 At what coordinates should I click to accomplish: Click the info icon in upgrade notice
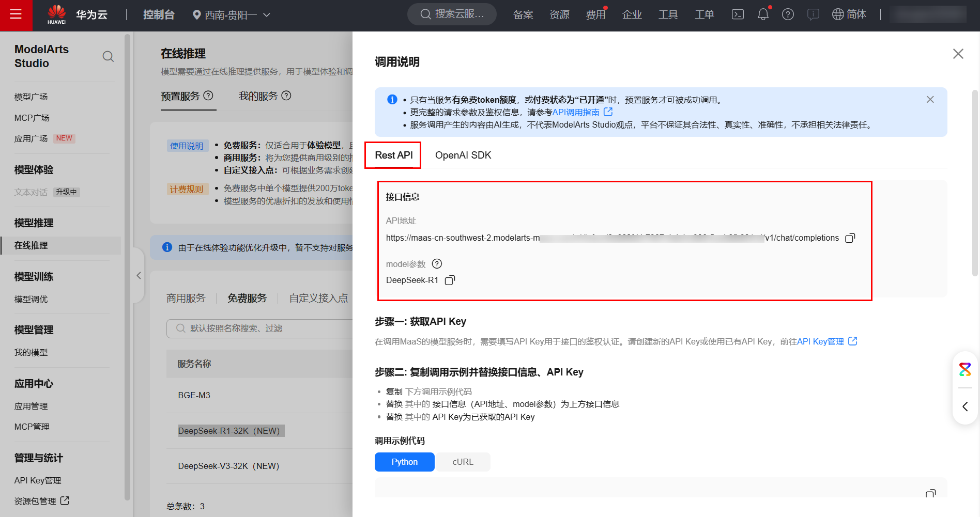(x=167, y=247)
